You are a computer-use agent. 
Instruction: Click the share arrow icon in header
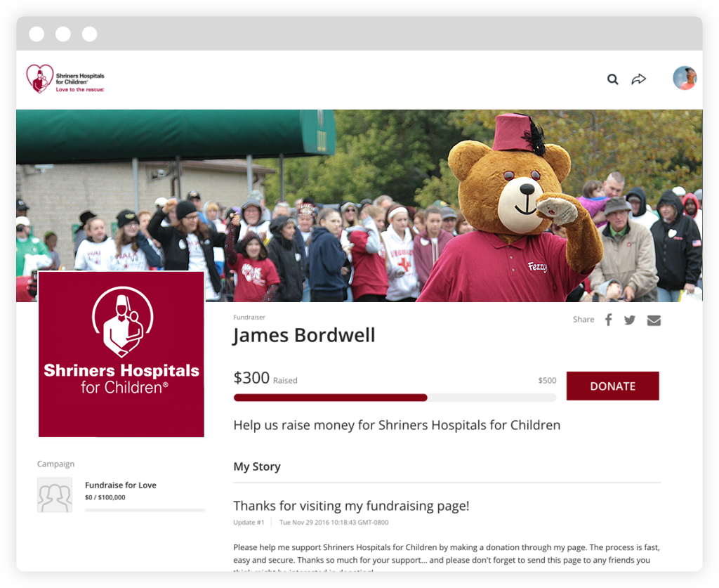click(638, 79)
